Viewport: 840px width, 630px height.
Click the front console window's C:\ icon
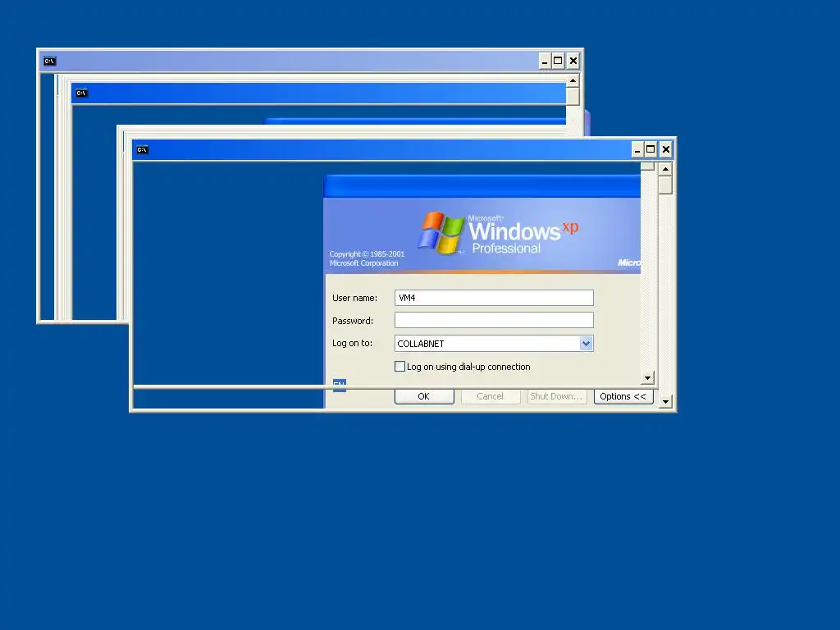point(142,149)
